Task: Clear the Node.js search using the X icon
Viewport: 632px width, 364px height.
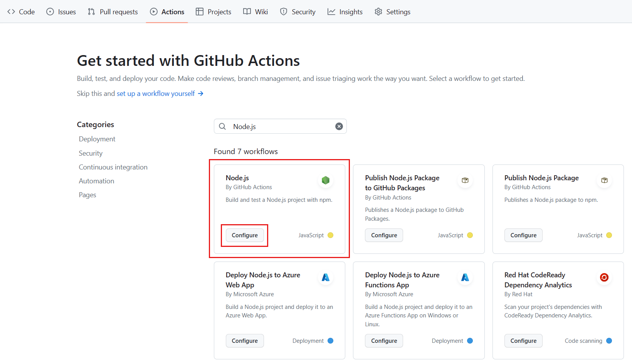Action: coord(339,126)
